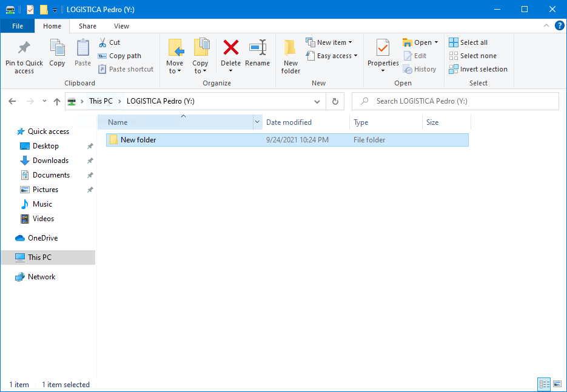
Task: Click the Cut scissors icon
Action: pyautogui.click(x=102, y=42)
